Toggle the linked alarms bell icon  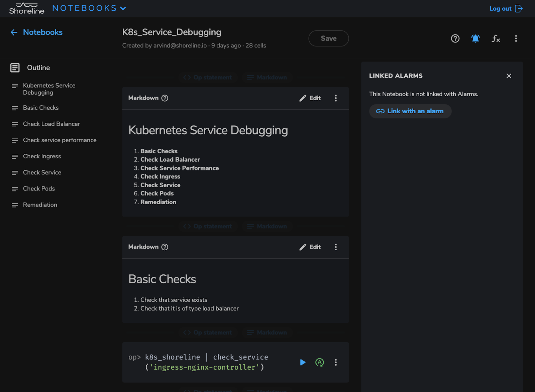[x=475, y=38]
